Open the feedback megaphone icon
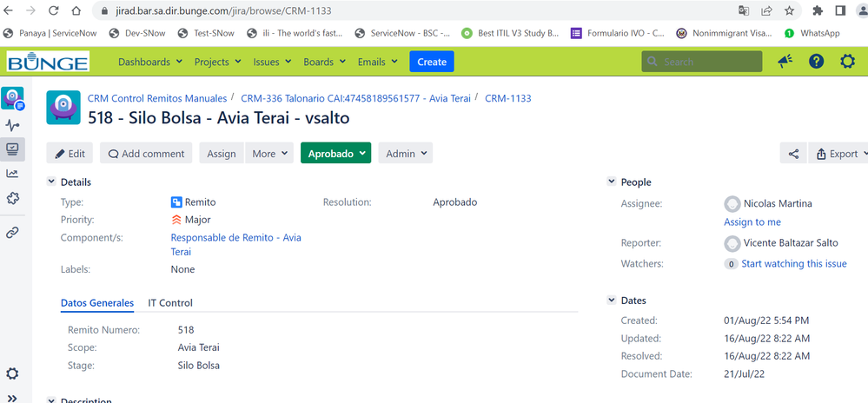The image size is (868, 403). coord(785,62)
